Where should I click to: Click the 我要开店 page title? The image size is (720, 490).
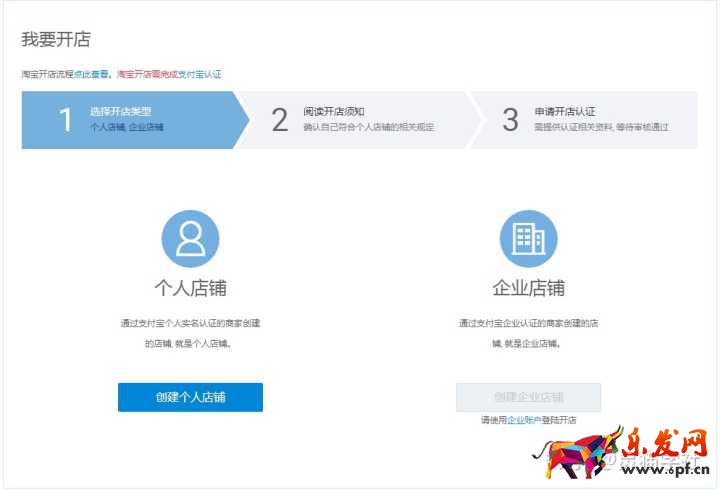56,40
